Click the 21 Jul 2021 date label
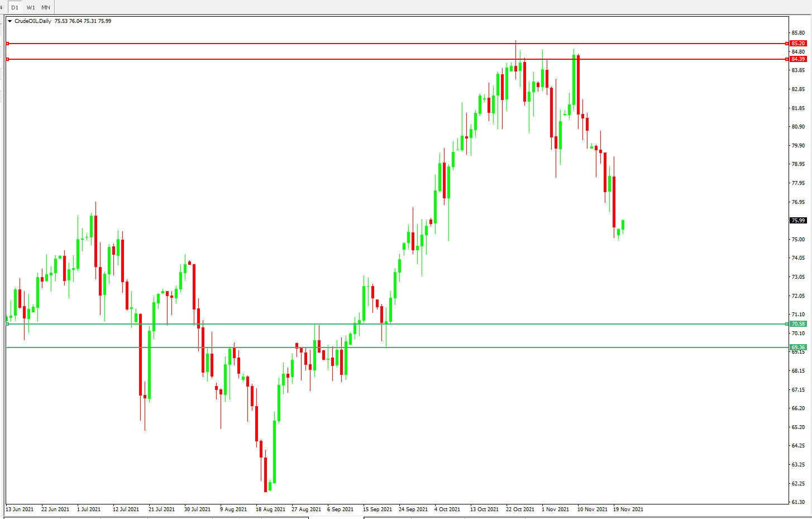The image size is (812, 519). 161,510
